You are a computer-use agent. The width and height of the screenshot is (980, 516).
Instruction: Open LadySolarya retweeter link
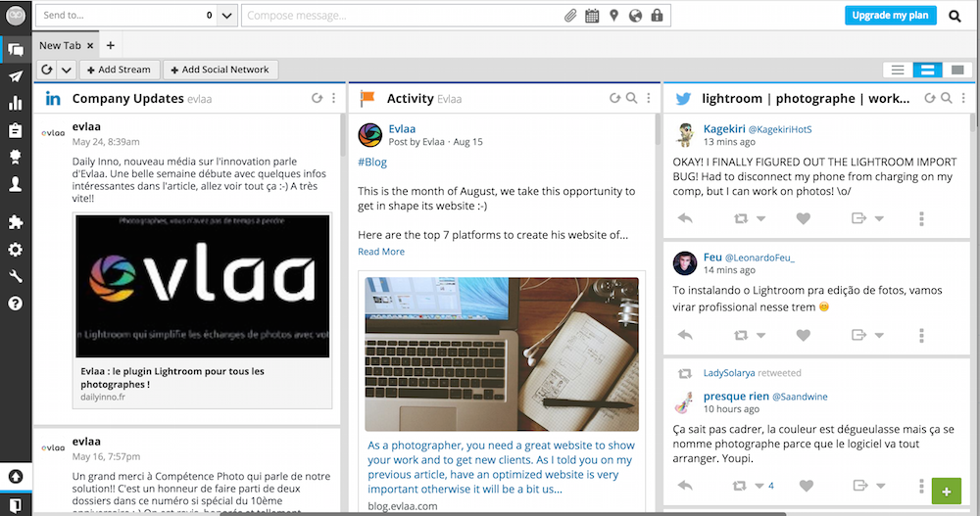click(729, 373)
